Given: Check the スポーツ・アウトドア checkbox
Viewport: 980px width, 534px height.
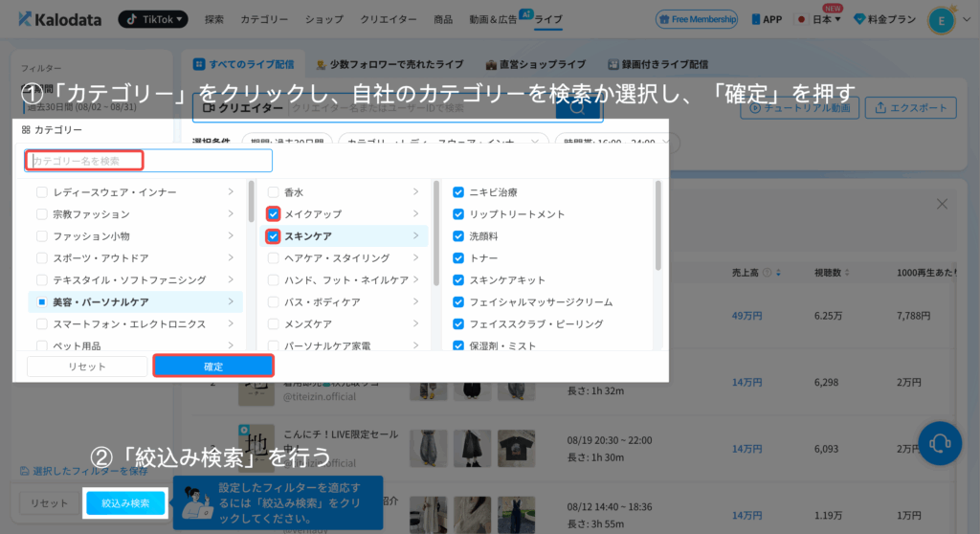Looking at the screenshot, I should click(x=42, y=257).
